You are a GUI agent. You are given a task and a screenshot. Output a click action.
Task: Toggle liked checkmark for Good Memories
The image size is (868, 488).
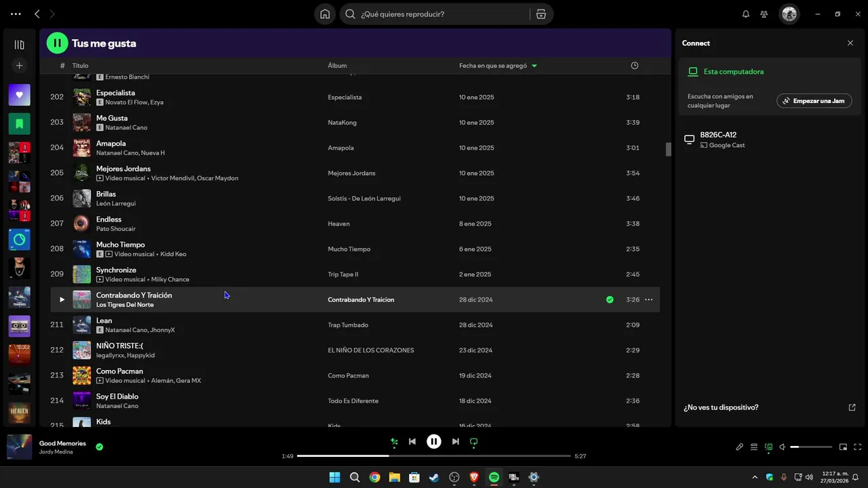coord(100,447)
